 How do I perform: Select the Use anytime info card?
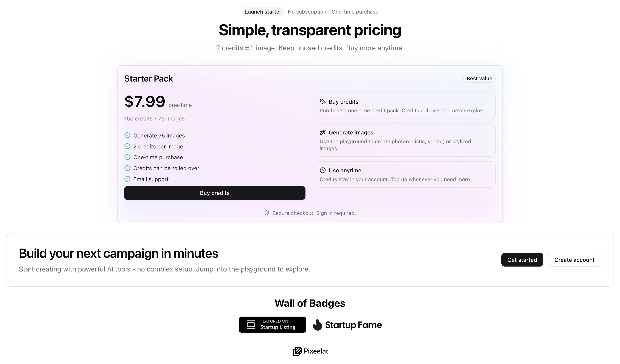[405, 175]
